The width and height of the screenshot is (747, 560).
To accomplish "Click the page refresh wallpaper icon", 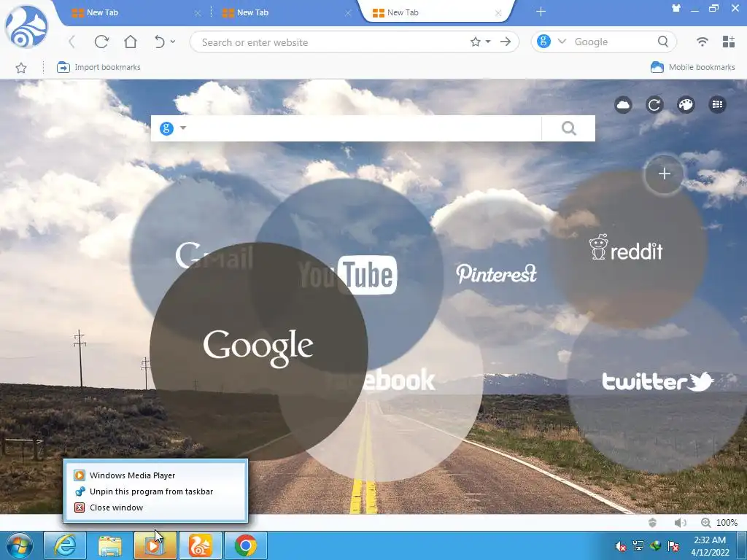I will pyautogui.click(x=654, y=104).
